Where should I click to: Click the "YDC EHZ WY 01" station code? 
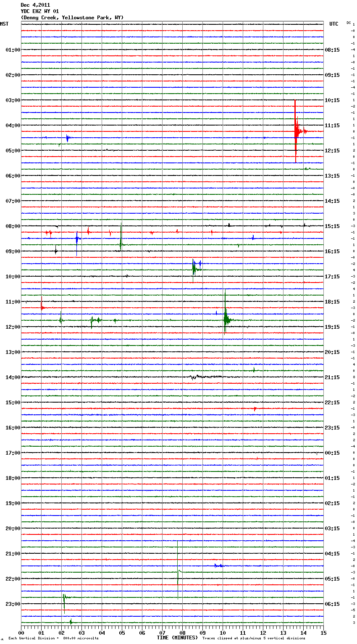tap(40, 11)
